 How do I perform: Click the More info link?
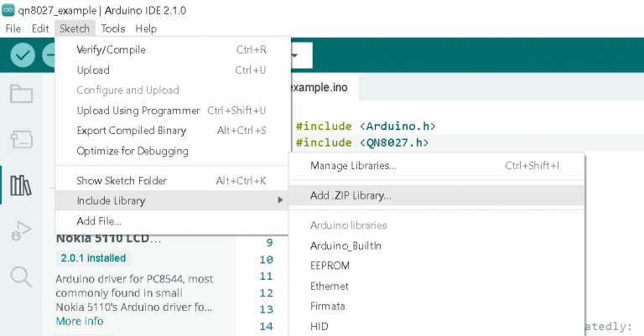pyautogui.click(x=80, y=321)
